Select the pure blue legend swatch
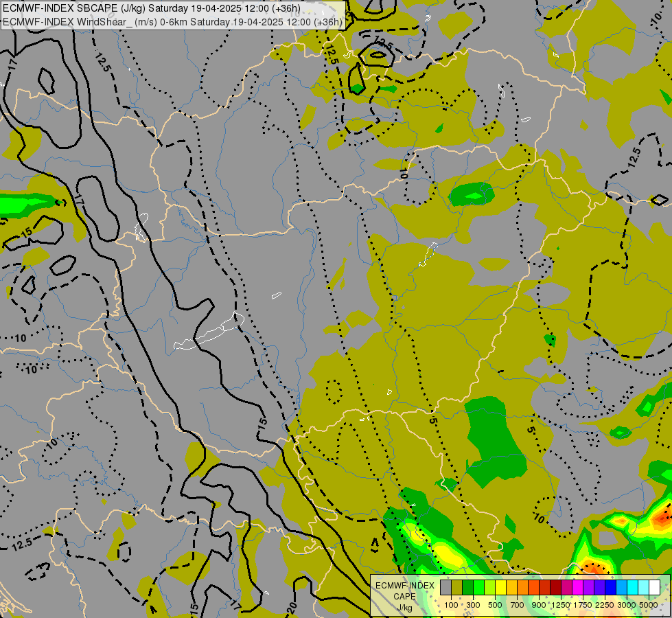 pyautogui.click(x=611, y=588)
